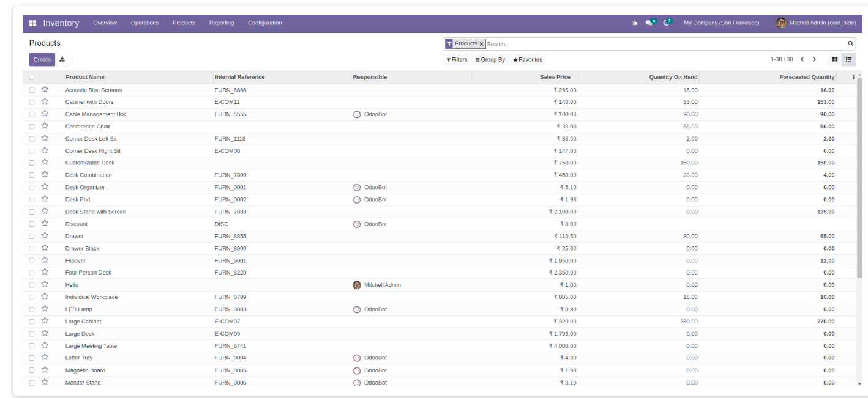Screen dimensions: 868x398
Task: Open the Operations menu
Action: [144, 23]
